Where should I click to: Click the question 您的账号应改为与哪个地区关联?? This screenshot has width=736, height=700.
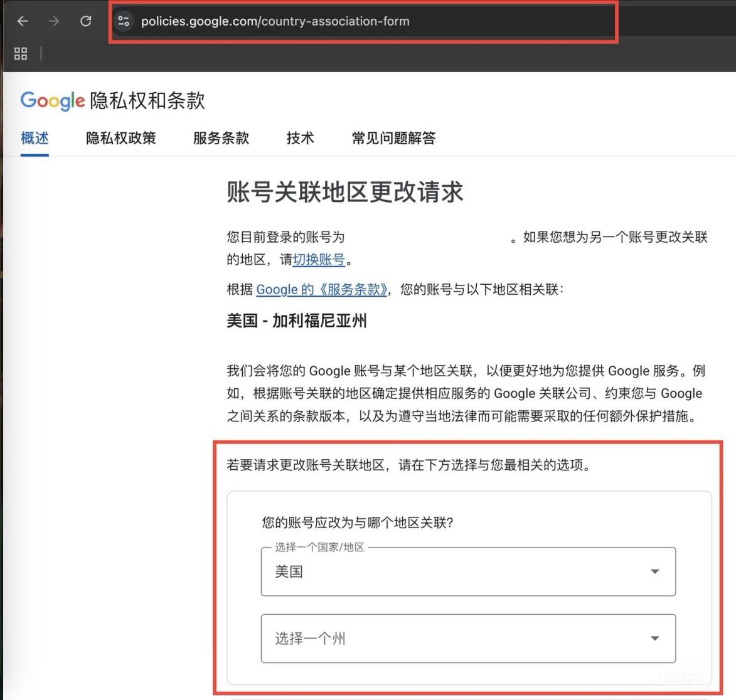[x=358, y=522]
